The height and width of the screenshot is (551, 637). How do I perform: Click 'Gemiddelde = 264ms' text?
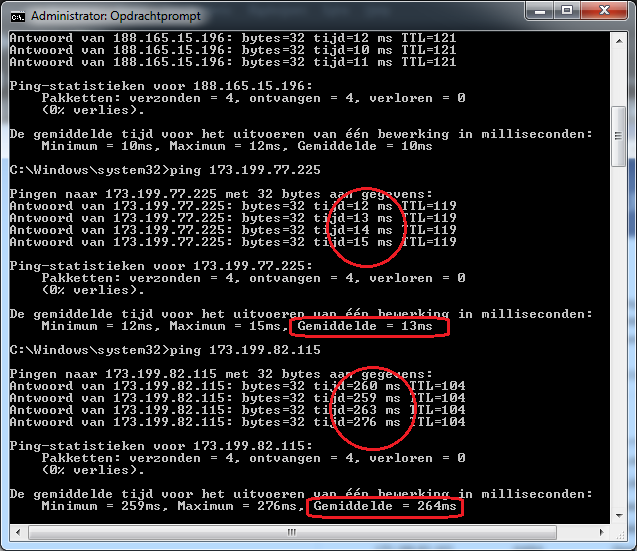click(385, 506)
